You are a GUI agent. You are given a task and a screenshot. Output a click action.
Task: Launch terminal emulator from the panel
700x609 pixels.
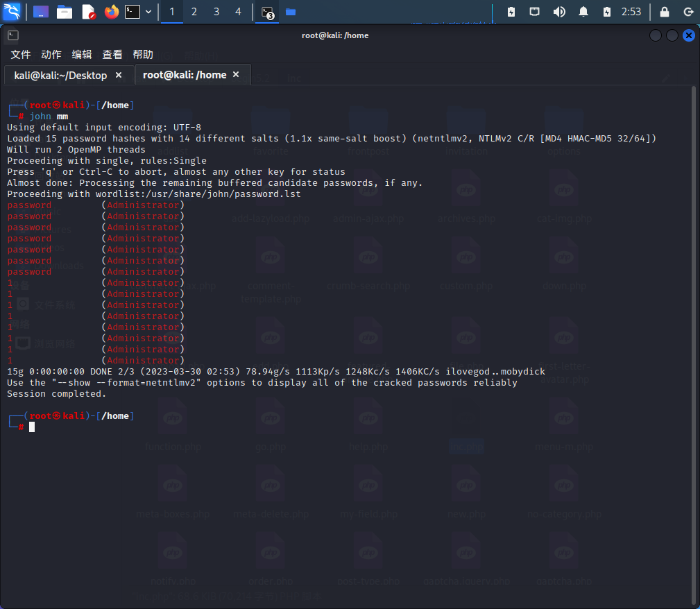(x=133, y=12)
